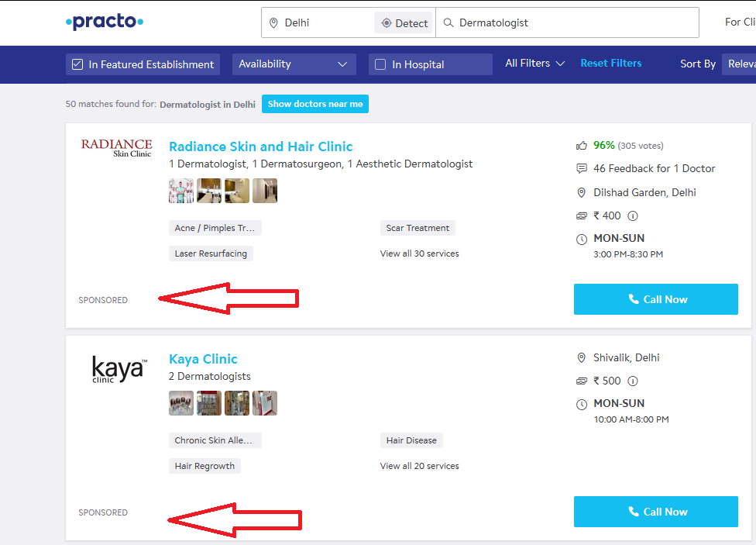Expand the All Filters menu

click(x=534, y=64)
